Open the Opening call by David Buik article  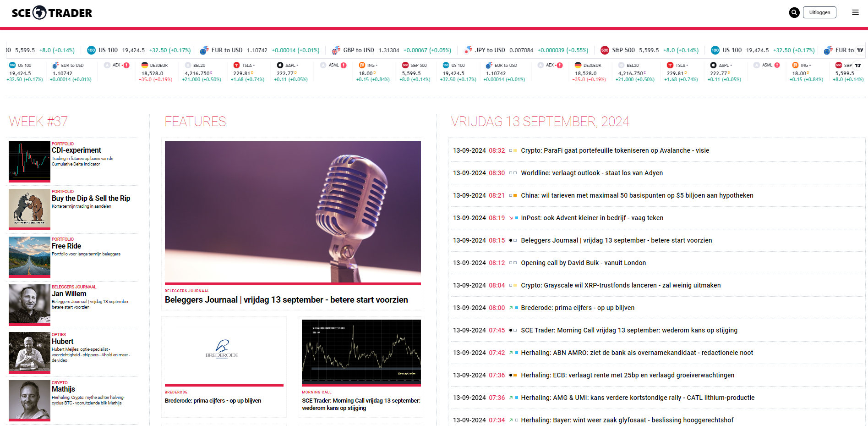(x=584, y=263)
